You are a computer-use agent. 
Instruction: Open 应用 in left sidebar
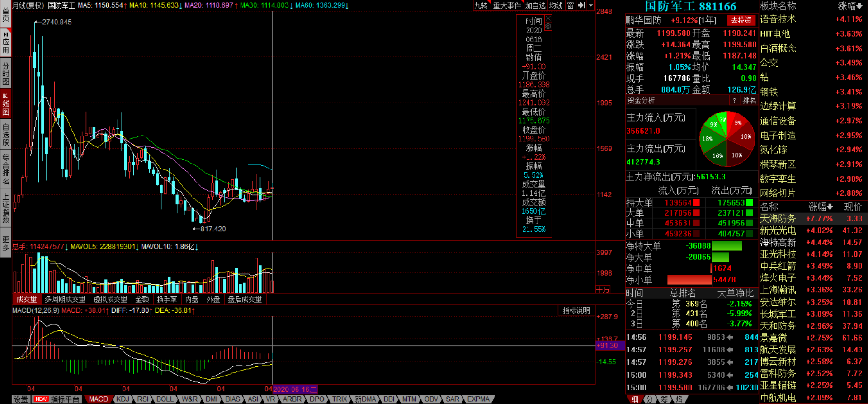(x=5, y=43)
